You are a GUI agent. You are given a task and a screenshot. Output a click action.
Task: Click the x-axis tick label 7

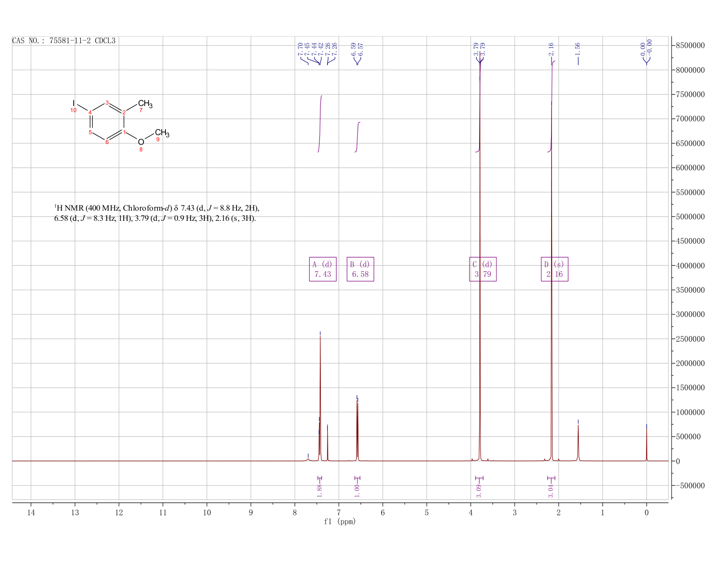pyautogui.click(x=339, y=513)
